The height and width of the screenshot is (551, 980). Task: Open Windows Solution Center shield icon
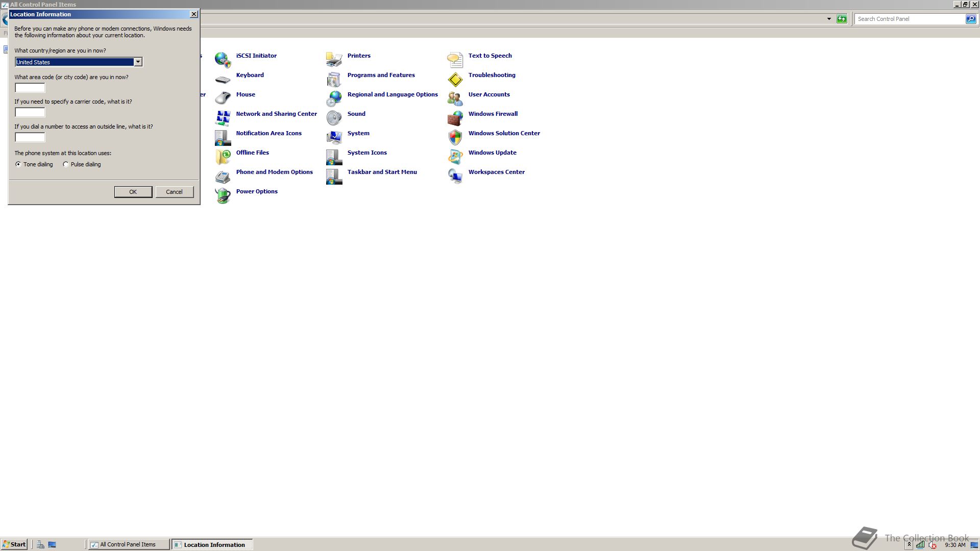[455, 137]
